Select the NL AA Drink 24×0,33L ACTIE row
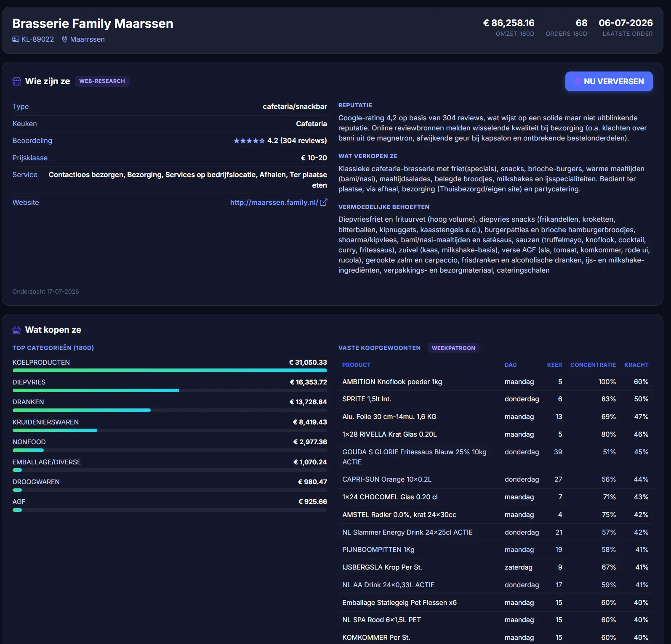 coord(495,585)
